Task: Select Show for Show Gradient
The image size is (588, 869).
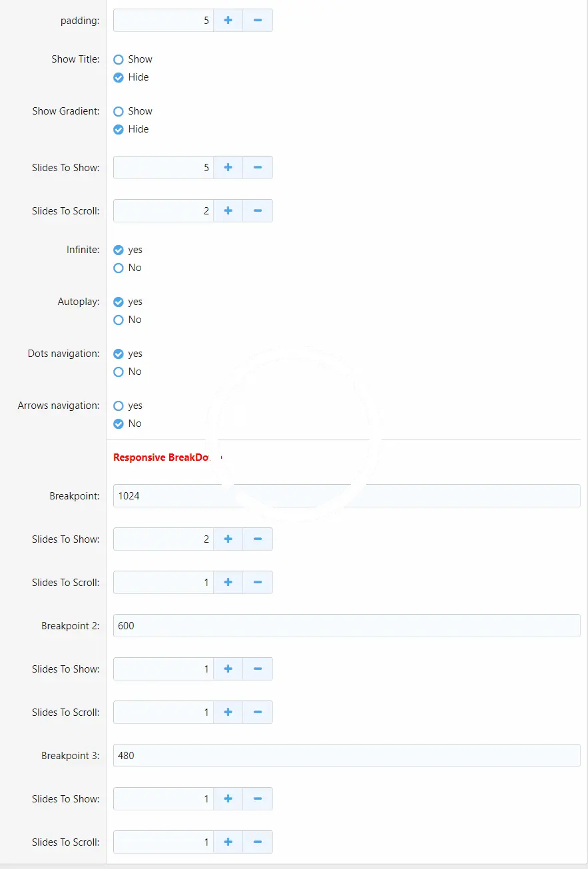Action: point(119,111)
